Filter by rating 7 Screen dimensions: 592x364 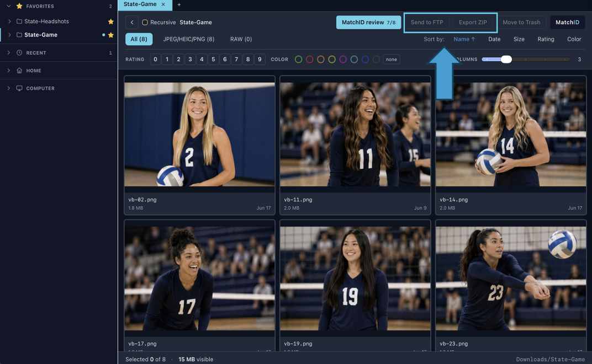tap(236, 59)
